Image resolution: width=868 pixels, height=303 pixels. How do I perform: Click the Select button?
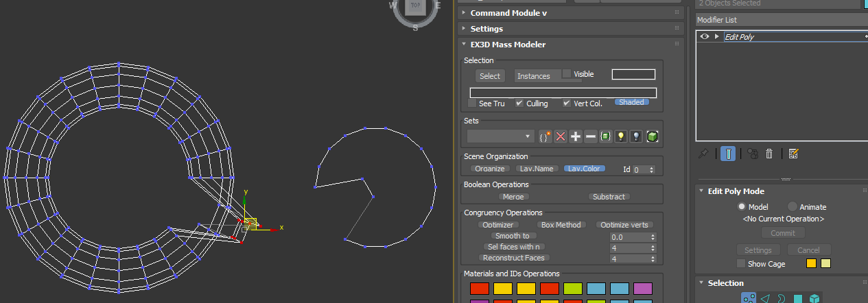pos(490,76)
